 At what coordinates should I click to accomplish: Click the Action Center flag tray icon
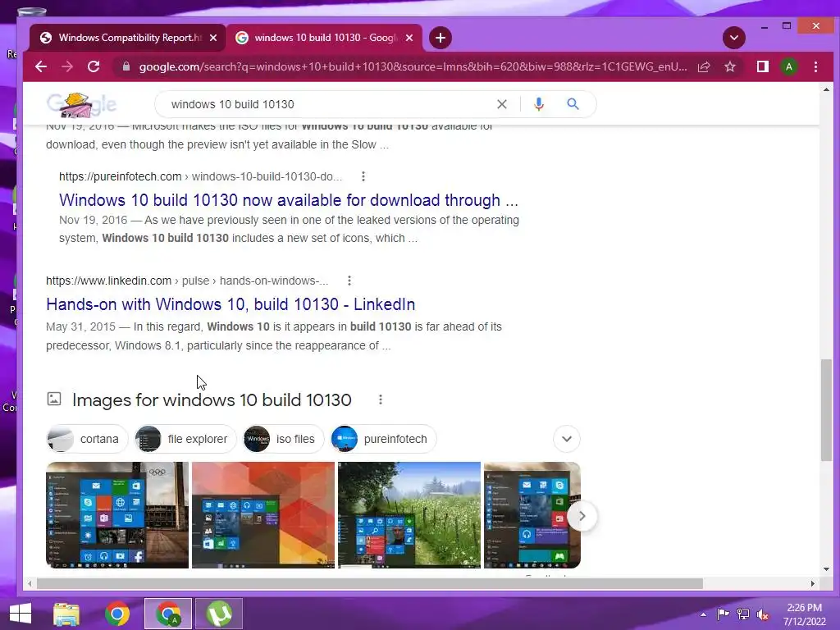tap(723, 614)
